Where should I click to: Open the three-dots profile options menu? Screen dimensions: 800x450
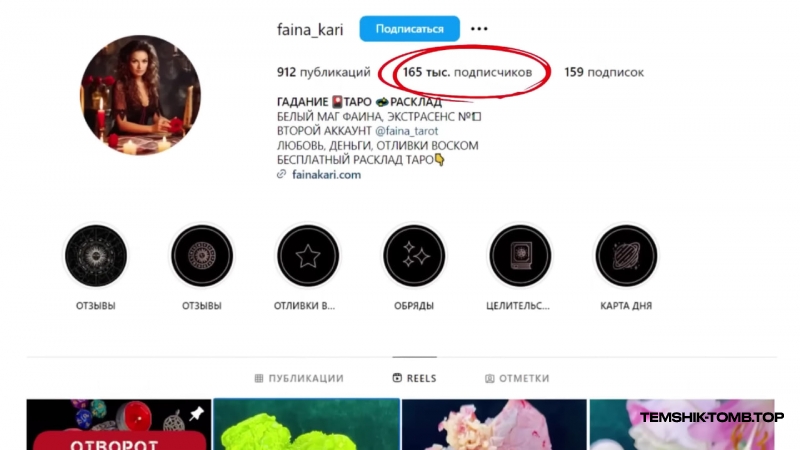479,29
